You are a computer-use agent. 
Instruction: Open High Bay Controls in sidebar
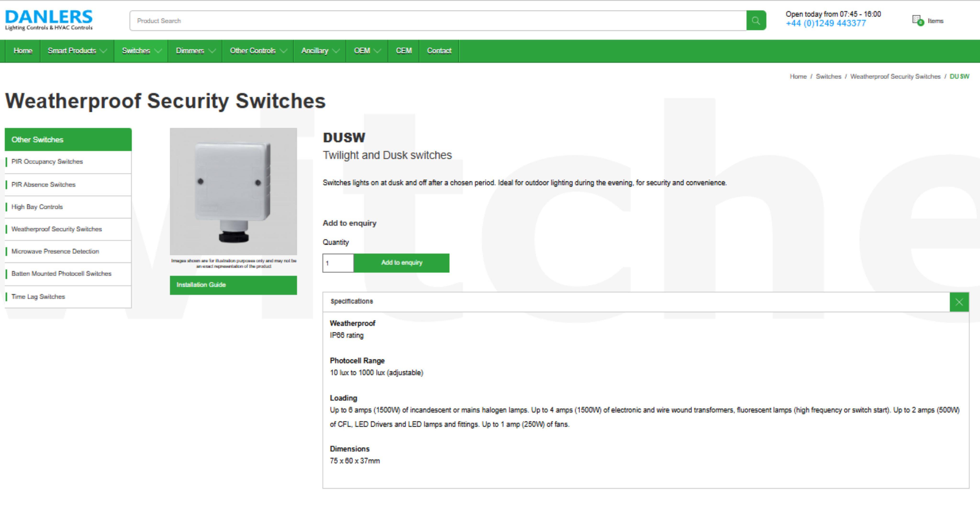point(68,207)
